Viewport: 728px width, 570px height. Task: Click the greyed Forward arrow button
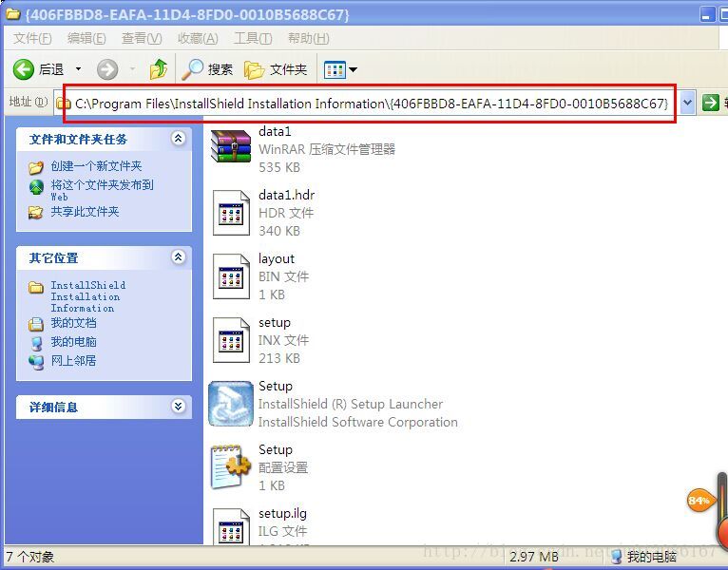[x=107, y=69]
